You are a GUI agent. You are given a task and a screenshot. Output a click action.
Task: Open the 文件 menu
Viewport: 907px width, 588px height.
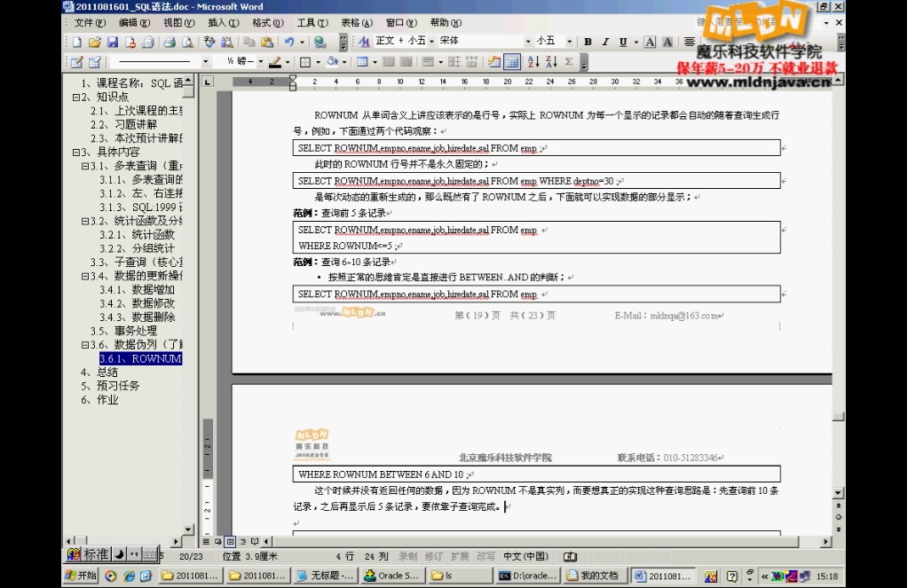point(90,22)
